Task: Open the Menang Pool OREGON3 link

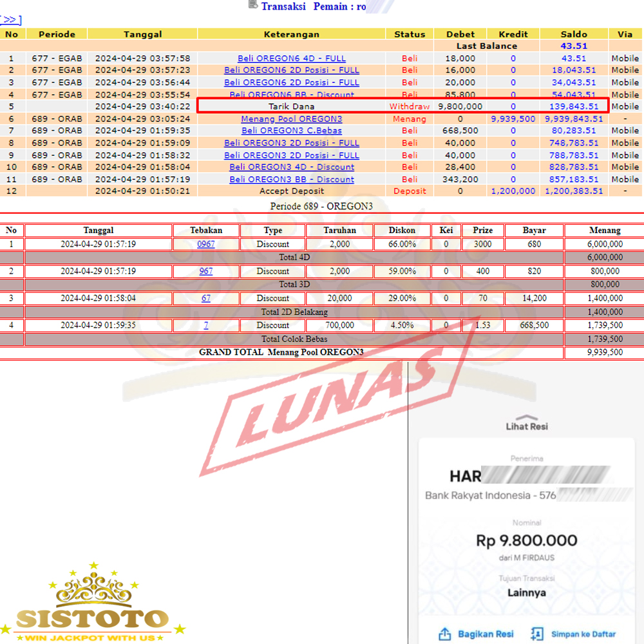Action: 291,118
